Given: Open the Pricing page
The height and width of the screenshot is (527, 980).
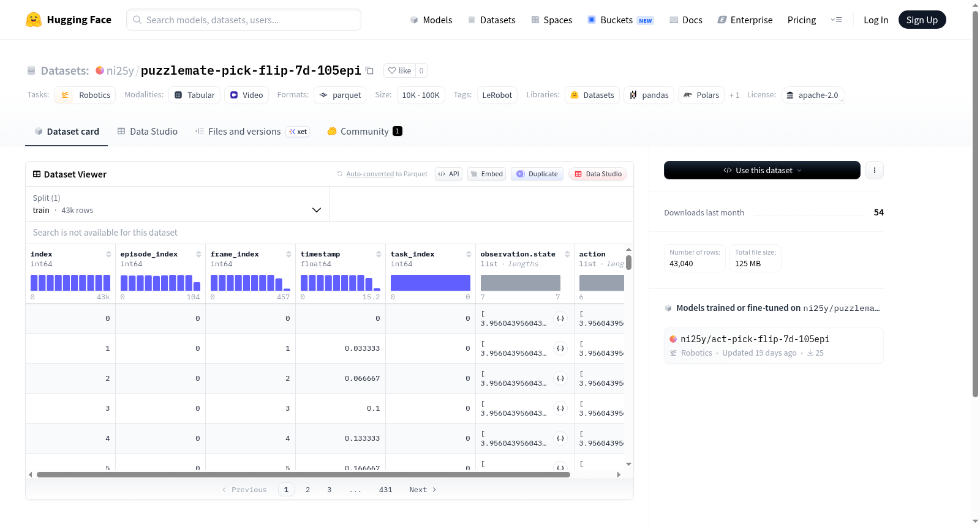Looking at the screenshot, I should point(802,20).
